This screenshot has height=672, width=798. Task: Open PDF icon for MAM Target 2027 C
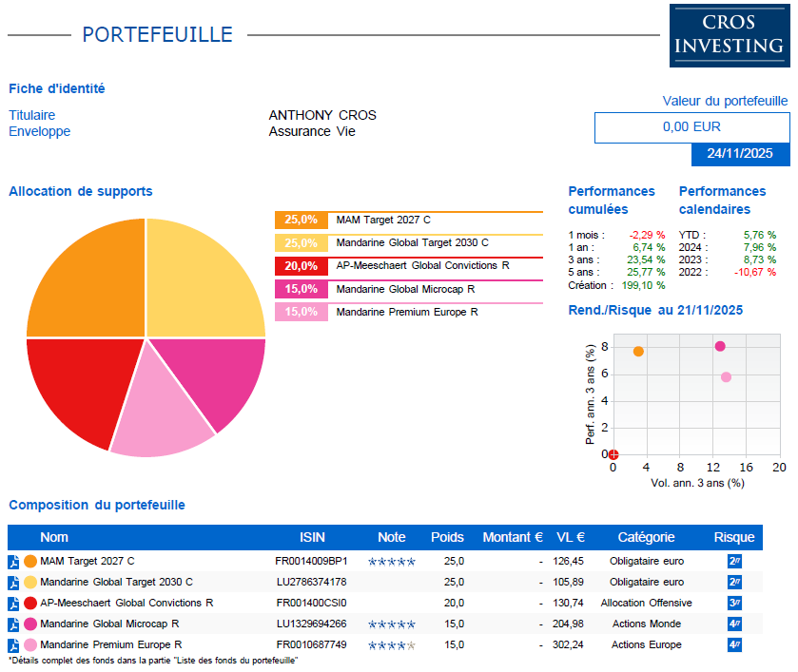(13, 562)
